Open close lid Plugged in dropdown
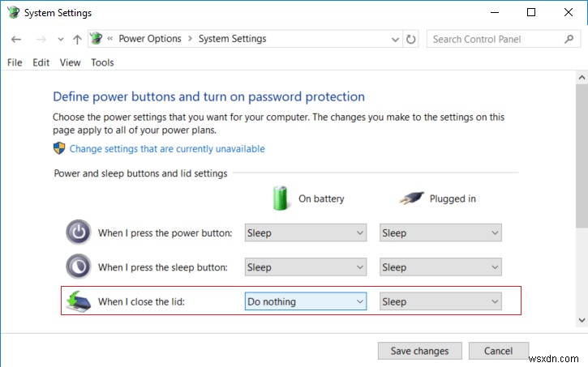Screen dimensions: 588x367 click(x=440, y=302)
